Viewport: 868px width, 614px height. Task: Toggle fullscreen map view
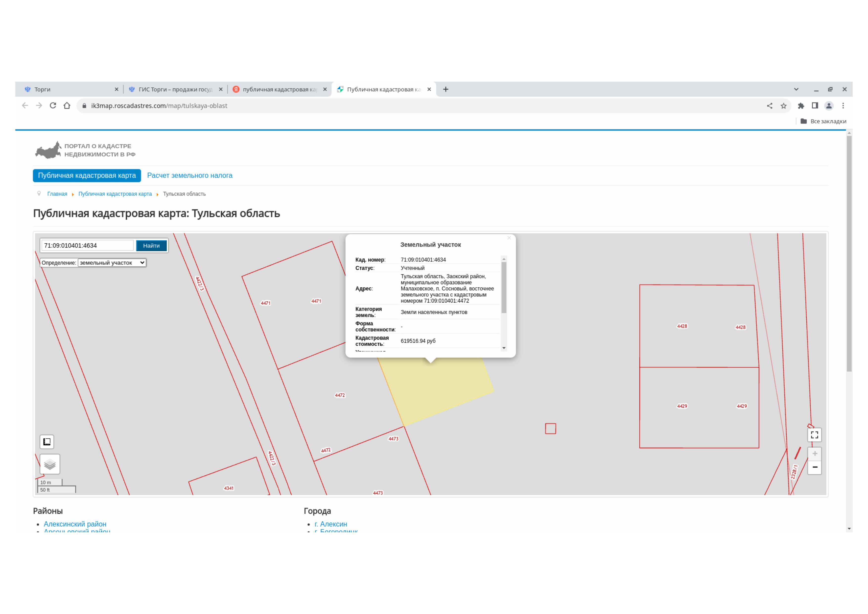[x=814, y=435]
